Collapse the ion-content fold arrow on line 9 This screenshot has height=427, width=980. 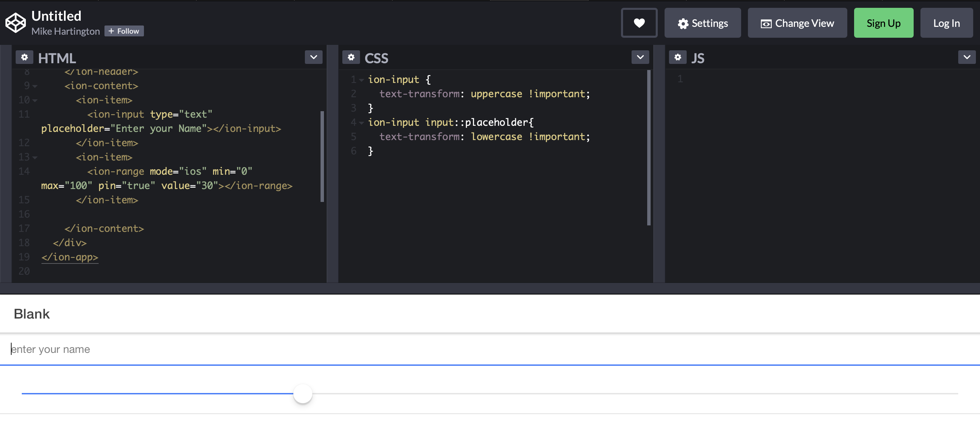pos(35,86)
